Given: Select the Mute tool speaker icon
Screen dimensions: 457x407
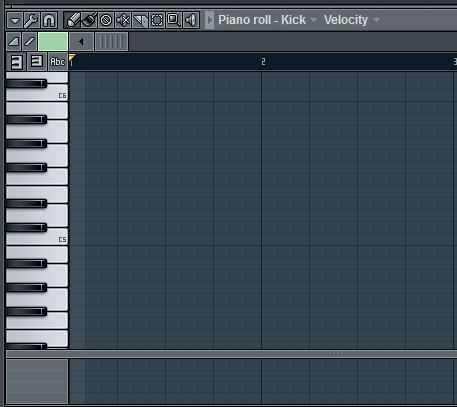Looking at the screenshot, I should [x=123, y=21].
